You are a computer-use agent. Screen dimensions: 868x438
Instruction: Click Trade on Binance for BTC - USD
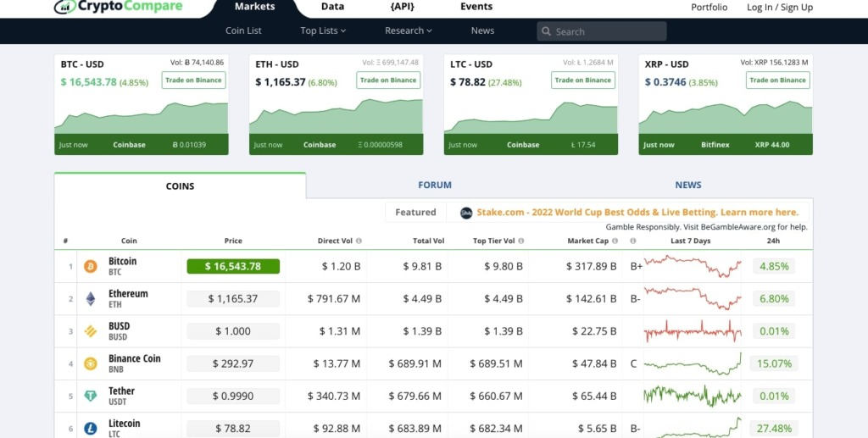[x=194, y=80]
